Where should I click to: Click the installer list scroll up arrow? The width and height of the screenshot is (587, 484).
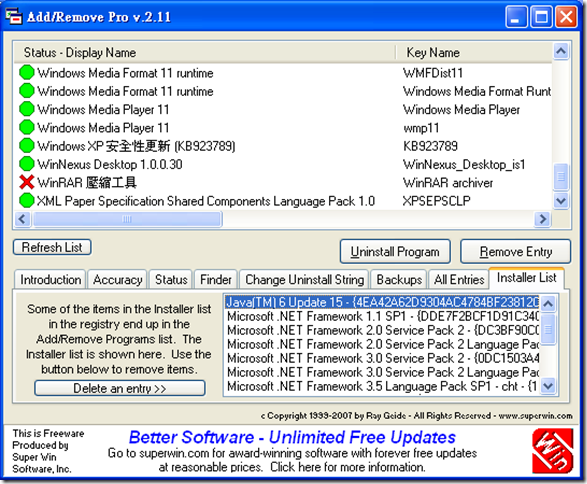(x=548, y=304)
